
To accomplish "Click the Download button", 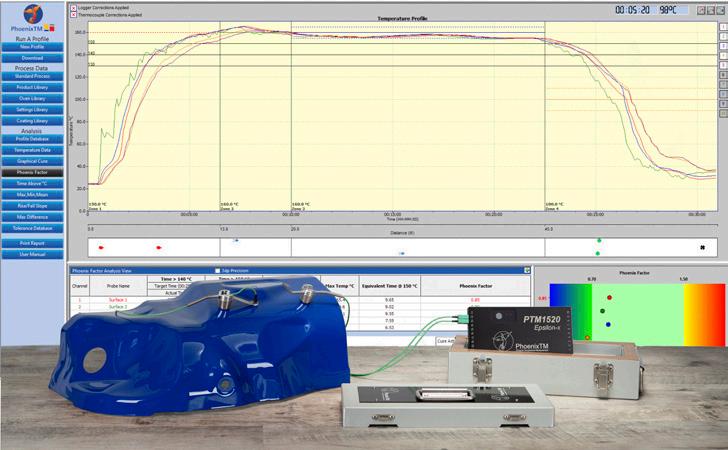I will point(32,58).
